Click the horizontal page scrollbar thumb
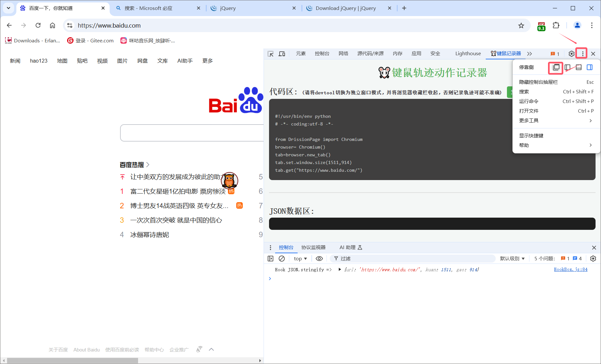 72,360
